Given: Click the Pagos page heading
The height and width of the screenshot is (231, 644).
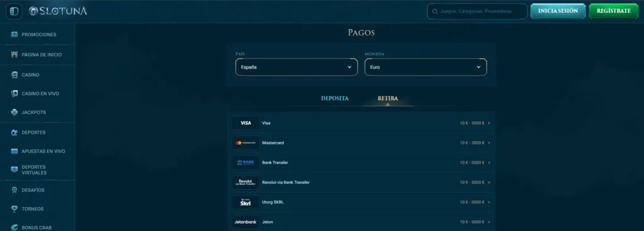Looking at the screenshot, I should [x=362, y=33].
